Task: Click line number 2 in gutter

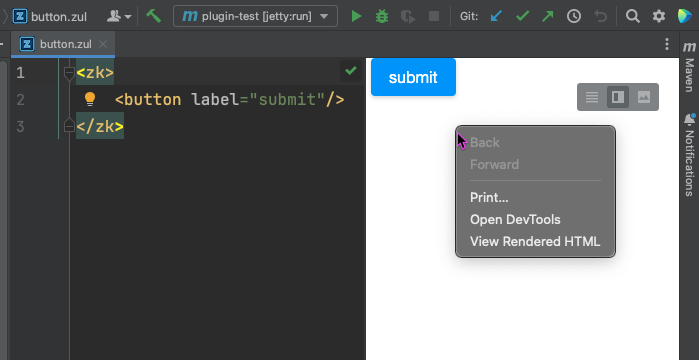Action: coord(20,99)
